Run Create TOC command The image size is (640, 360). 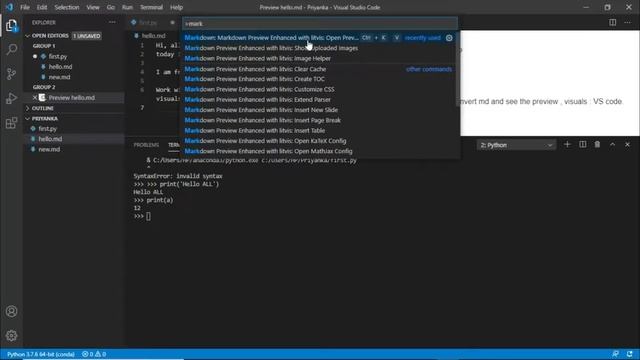coord(320,79)
